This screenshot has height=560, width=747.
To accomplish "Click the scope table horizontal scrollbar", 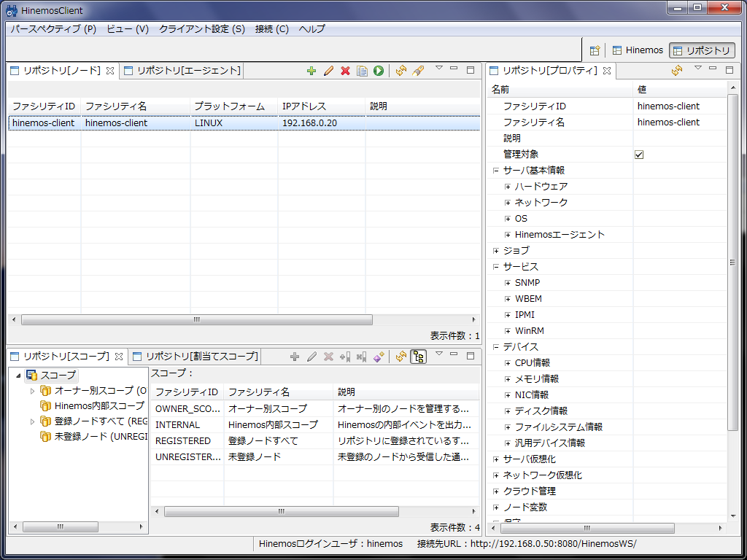I will pyautogui.click(x=281, y=511).
